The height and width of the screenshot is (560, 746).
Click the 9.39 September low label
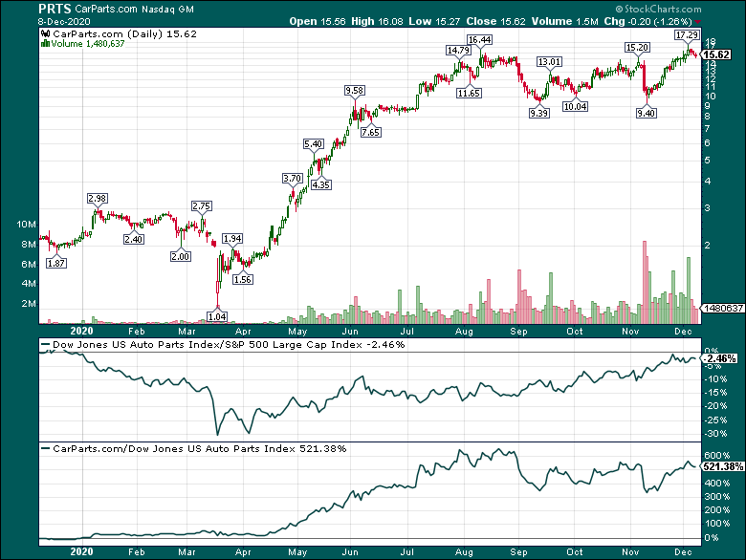(539, 113)
